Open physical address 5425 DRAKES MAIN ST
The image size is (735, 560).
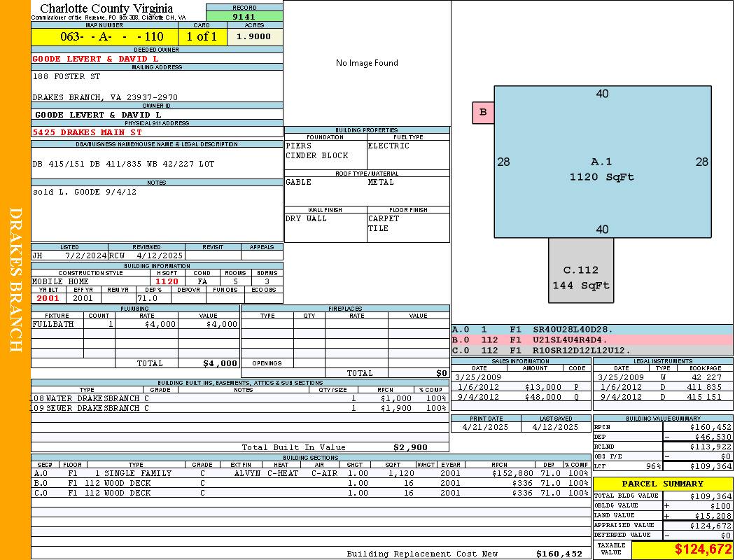click(87, 132)
